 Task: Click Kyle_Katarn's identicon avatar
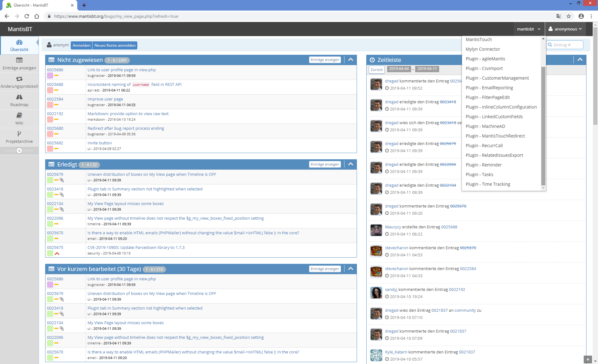376,355
